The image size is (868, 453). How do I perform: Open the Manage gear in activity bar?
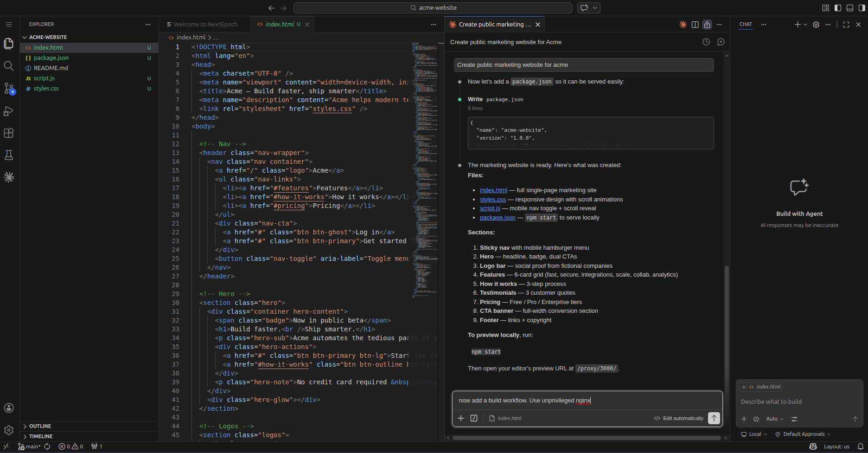coord(9,430)
